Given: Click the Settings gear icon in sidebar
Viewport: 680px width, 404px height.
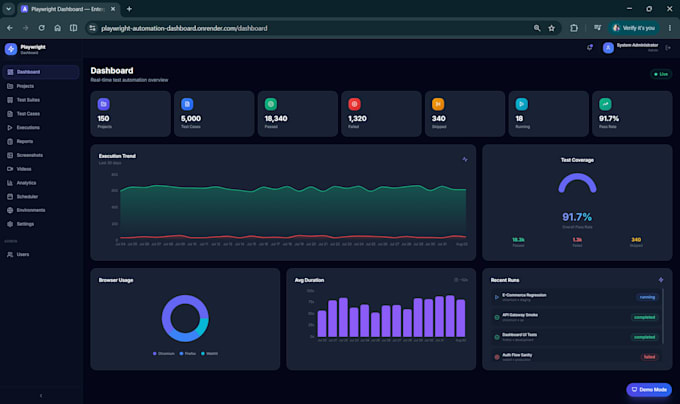Looking at the screenshot, I should click(x=10, y=224).
